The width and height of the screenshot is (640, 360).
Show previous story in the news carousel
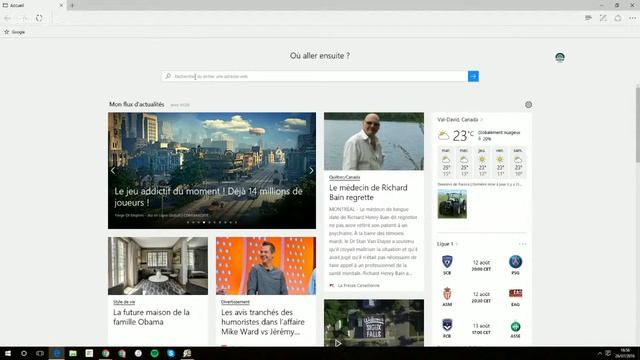point(113,171)
